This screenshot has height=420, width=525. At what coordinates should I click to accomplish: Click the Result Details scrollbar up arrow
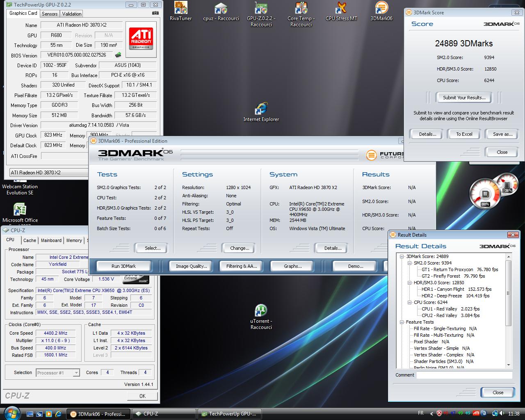[509, 257]
